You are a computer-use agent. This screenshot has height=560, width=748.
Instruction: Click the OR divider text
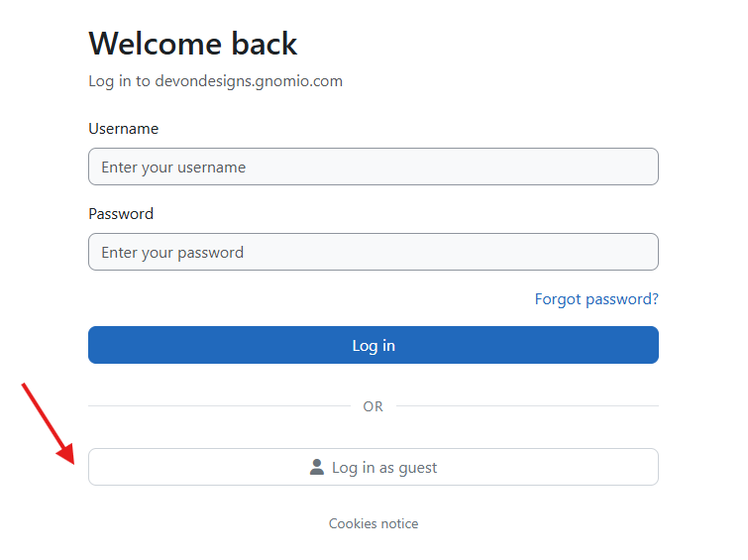[374, 406]
